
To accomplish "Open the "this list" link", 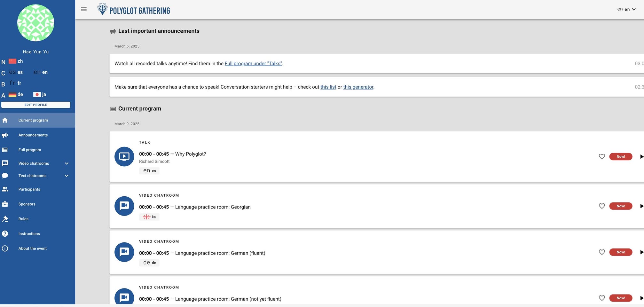I will 328,87.
